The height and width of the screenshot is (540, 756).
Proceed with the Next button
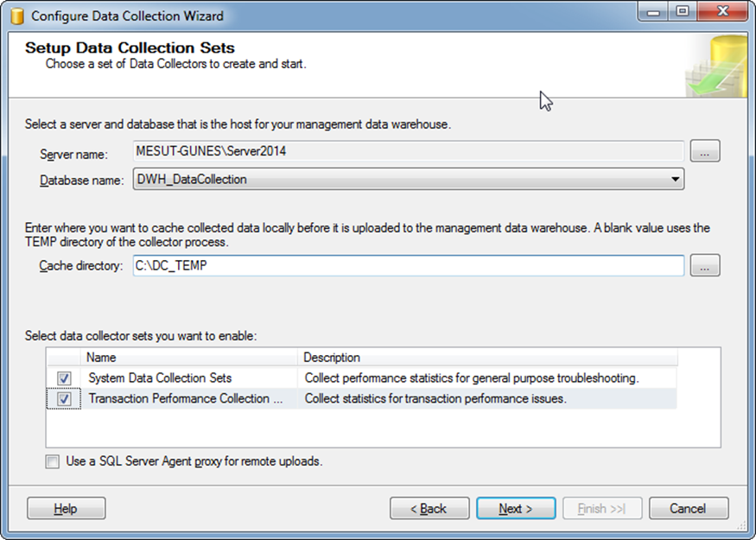click(516, 508)
